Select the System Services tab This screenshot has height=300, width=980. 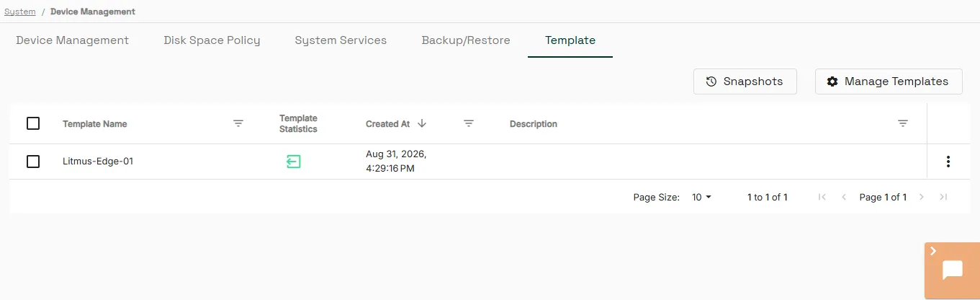coord(341,40)
